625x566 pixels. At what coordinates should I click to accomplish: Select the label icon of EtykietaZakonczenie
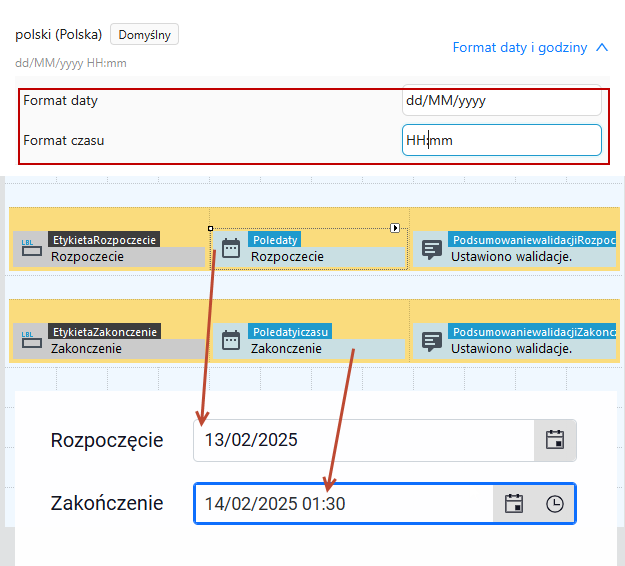click(x=31, y=340)
